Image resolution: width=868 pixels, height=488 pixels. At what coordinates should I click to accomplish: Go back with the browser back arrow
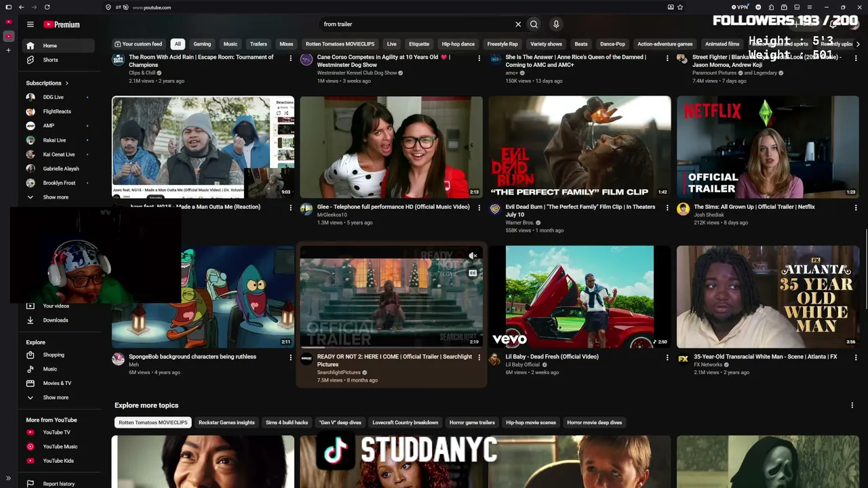coord(22,7)
